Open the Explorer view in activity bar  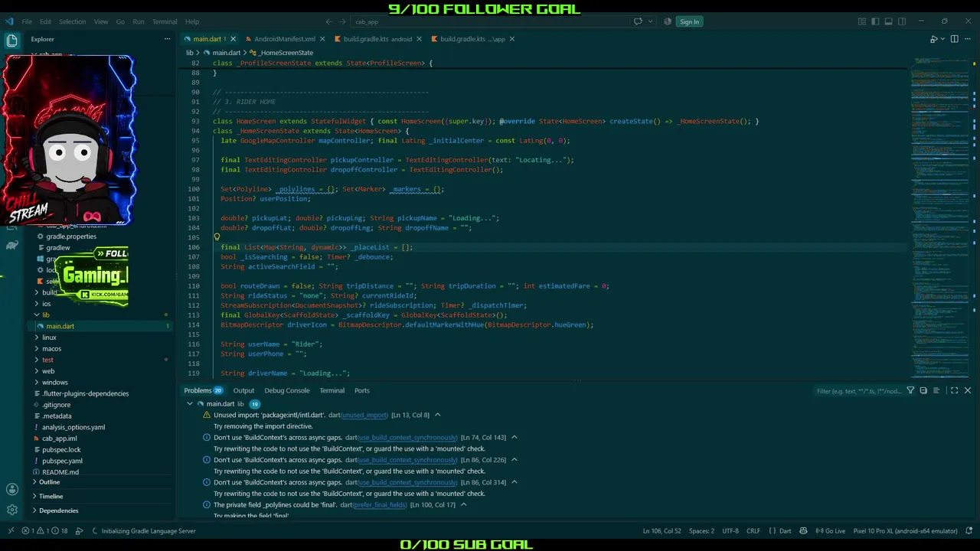pos(11,41)
